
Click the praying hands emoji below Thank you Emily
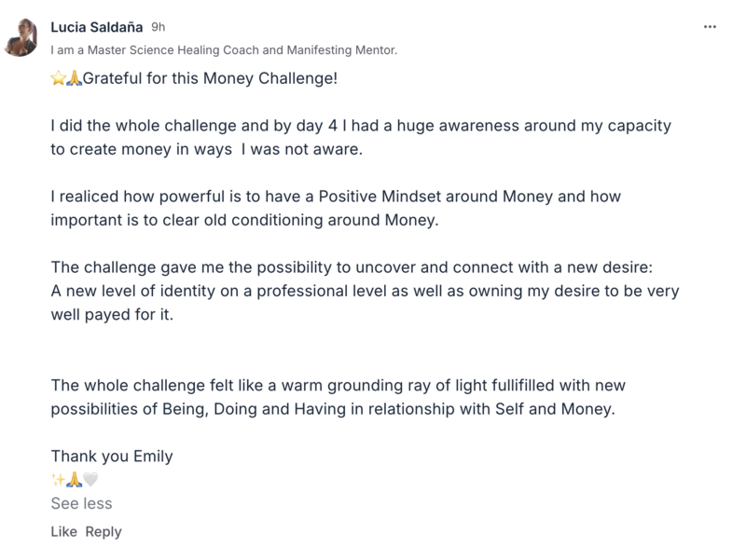(74, 479)
